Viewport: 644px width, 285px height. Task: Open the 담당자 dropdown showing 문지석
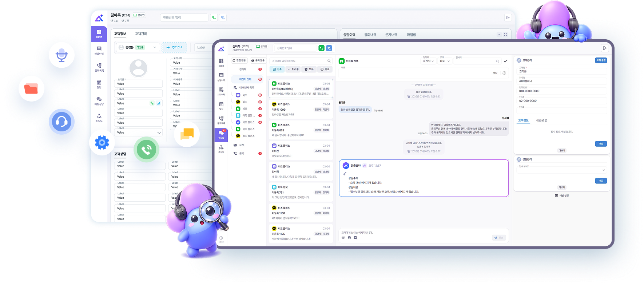pyautogui.click(x=428, y=61)
